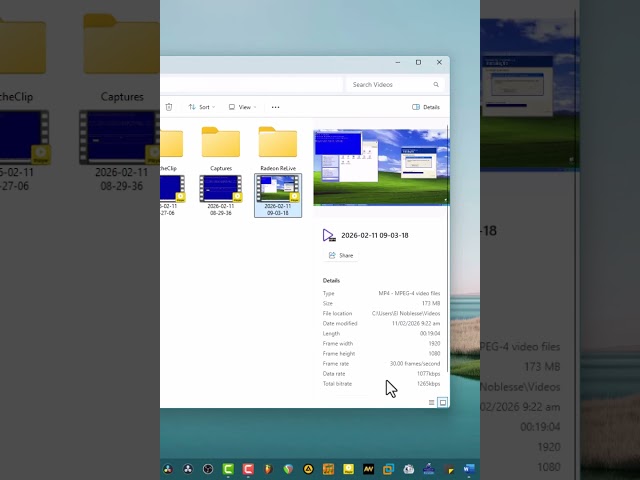Viewport: 640px width, 480px height.
Task: Close the File Explorer window
Action: (439, 62)
